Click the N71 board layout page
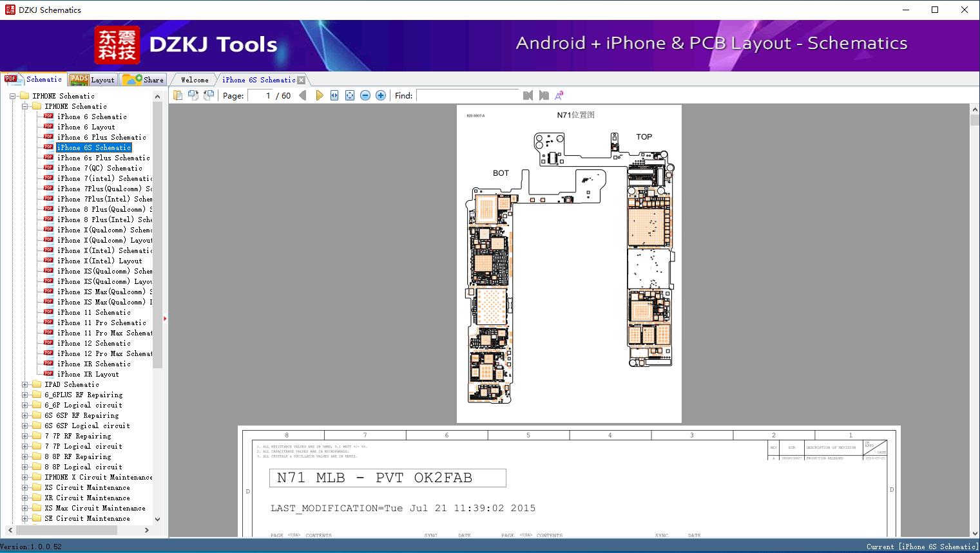This screenshot has height=553, width=980. click(569, 264)
